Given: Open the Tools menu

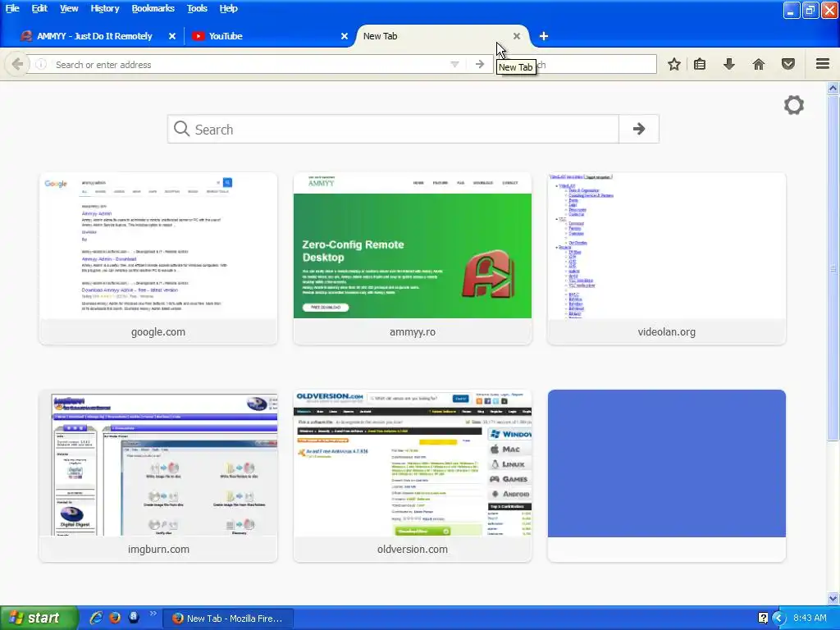Looking at the screenshot, I should [197, 8].
